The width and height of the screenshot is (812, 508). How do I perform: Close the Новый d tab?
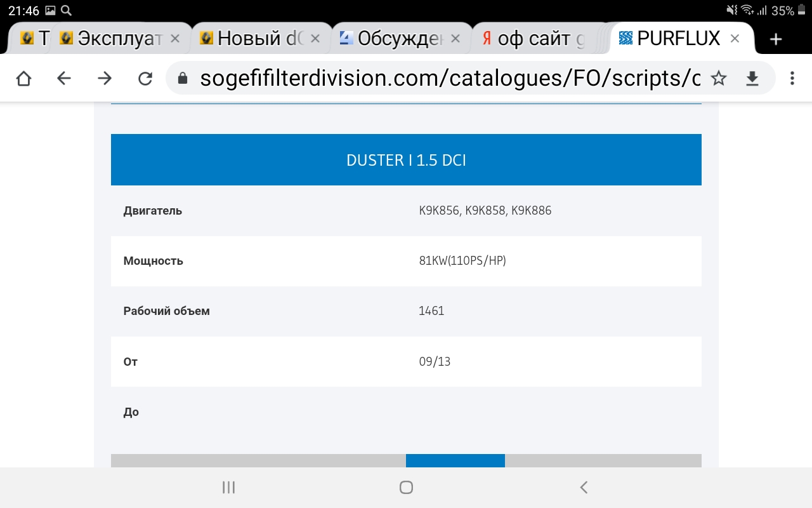315,39
